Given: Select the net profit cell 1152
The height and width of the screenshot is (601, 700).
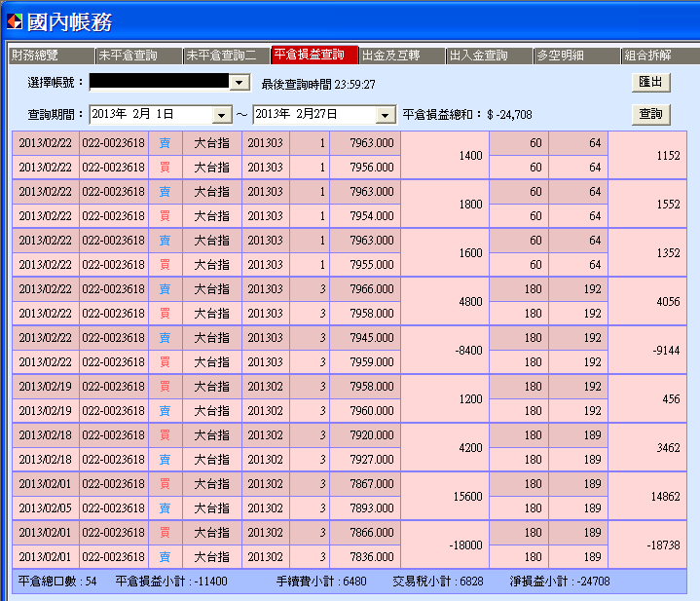Looking at the screenshot, I should (647, 156).
